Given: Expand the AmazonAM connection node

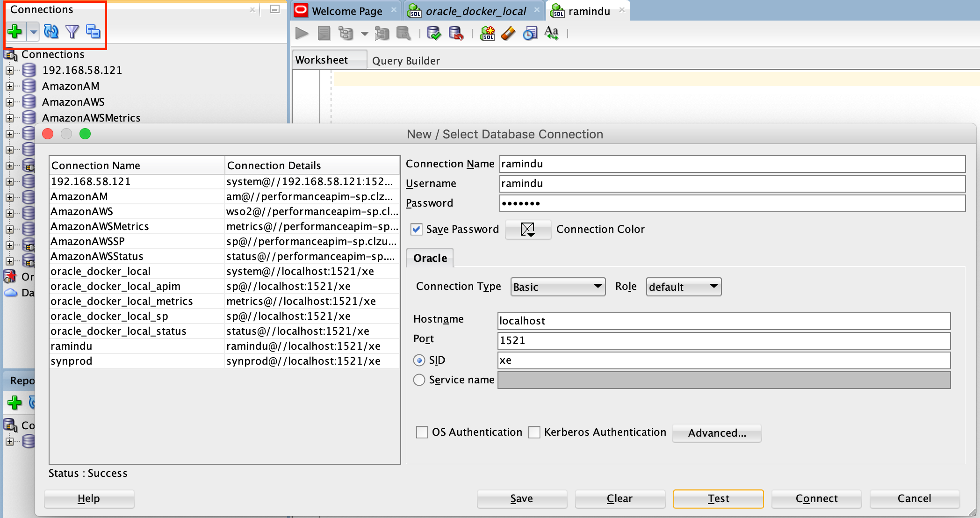Looking at the screenshot, I should pyautogui.click(x=10, y=86).
